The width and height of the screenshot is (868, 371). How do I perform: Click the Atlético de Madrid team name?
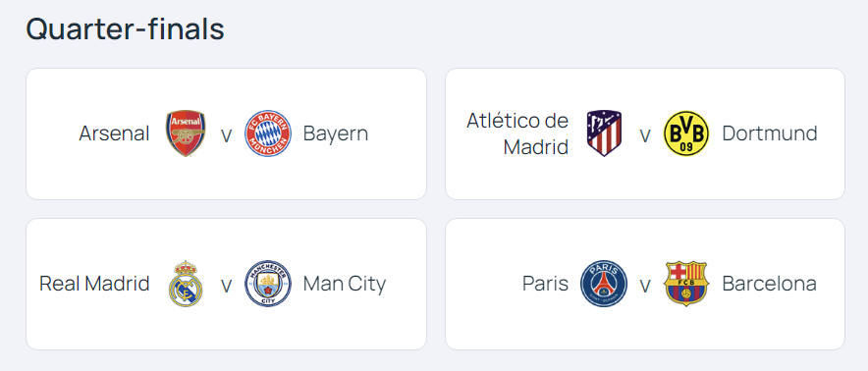[x=517, y=133]
